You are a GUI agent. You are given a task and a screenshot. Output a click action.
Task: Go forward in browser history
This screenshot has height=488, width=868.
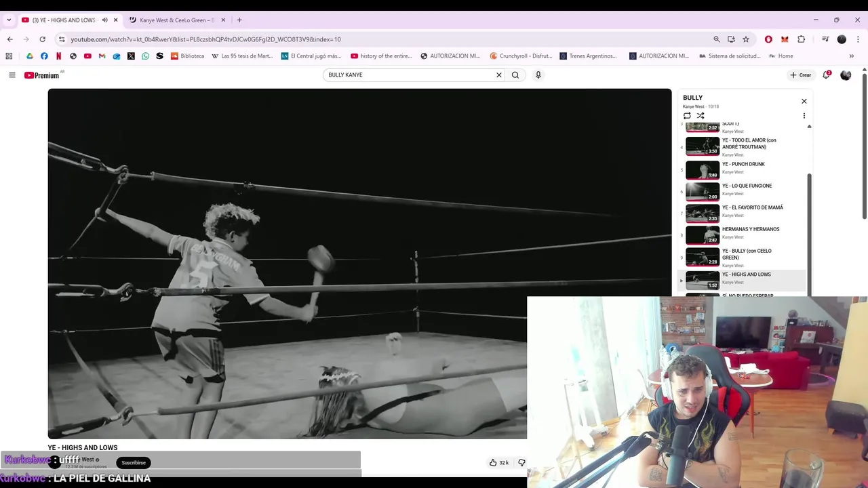tap(26, 39)
